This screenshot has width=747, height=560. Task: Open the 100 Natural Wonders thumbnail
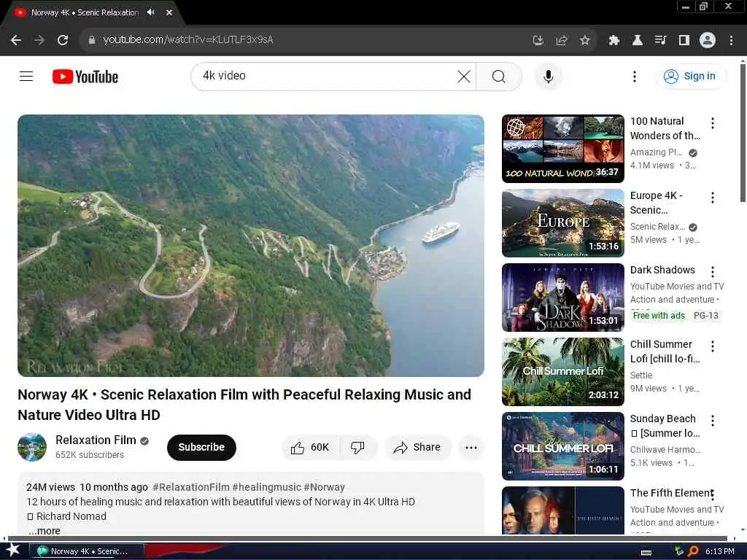(562, 149)
